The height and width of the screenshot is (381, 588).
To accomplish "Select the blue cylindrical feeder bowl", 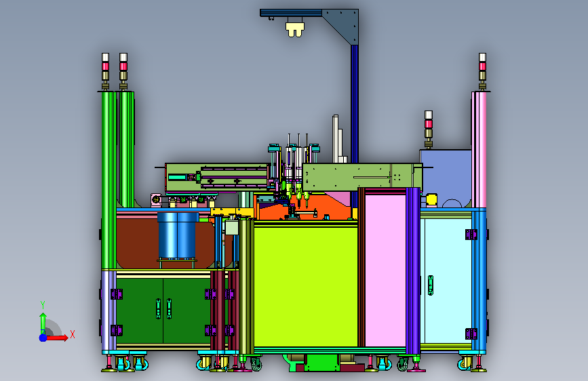I will (178, 235).
